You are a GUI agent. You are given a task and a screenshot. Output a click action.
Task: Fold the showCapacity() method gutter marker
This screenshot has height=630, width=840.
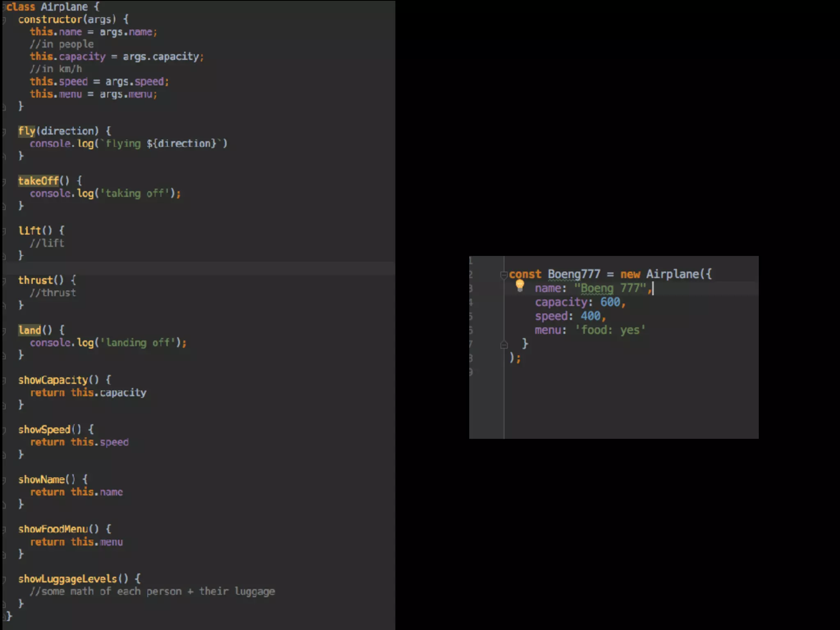[4, 381]
